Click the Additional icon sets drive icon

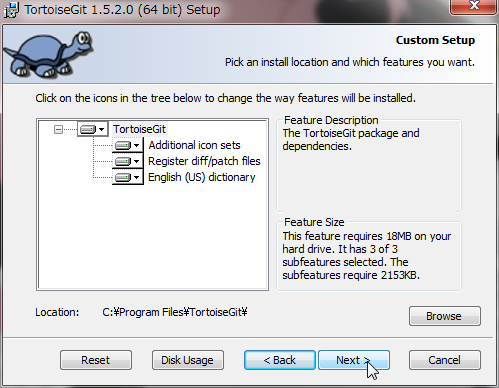point(123,145)
